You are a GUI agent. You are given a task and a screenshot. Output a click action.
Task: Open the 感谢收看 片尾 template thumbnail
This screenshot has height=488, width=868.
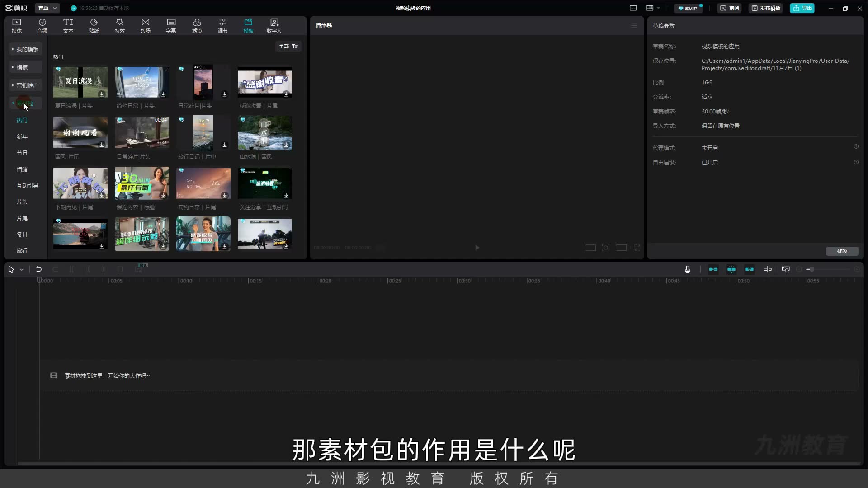[x=265, y=82]
